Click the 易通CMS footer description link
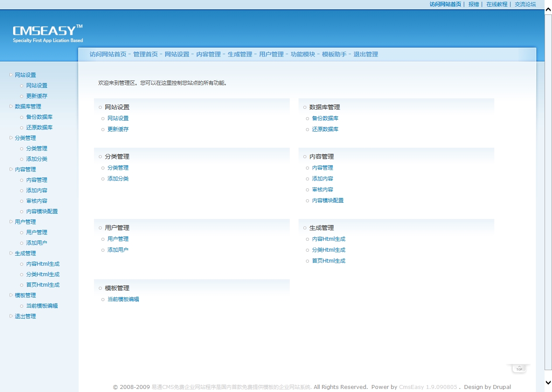Screen dimensions: 552x392 [x=232, y=387]
